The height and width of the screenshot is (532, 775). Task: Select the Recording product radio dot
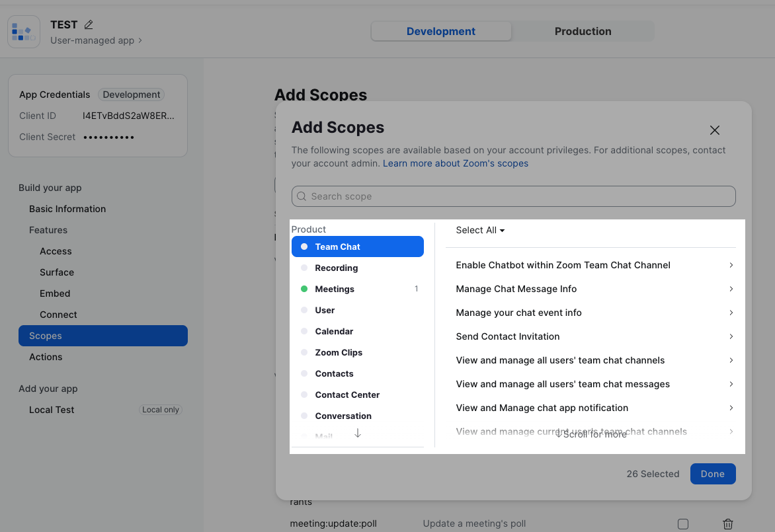point(304,268)
